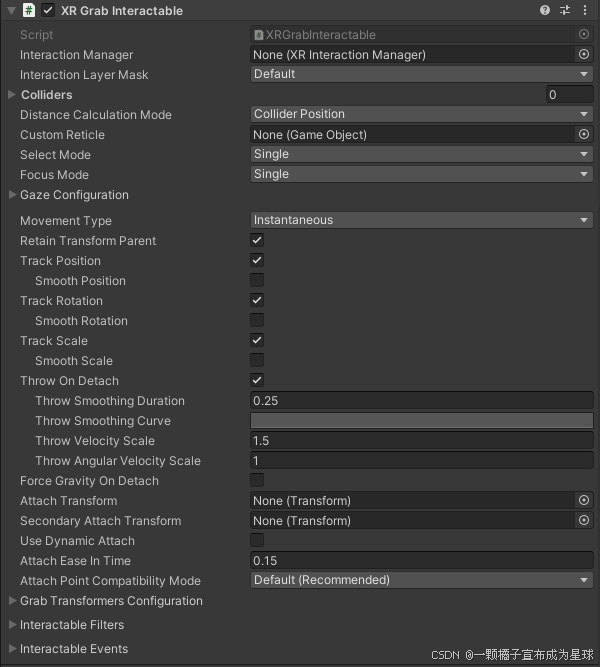Click the Interaction Layer Mask label
The height and width of the screenshot is (667, 600).
pos(84,75)
